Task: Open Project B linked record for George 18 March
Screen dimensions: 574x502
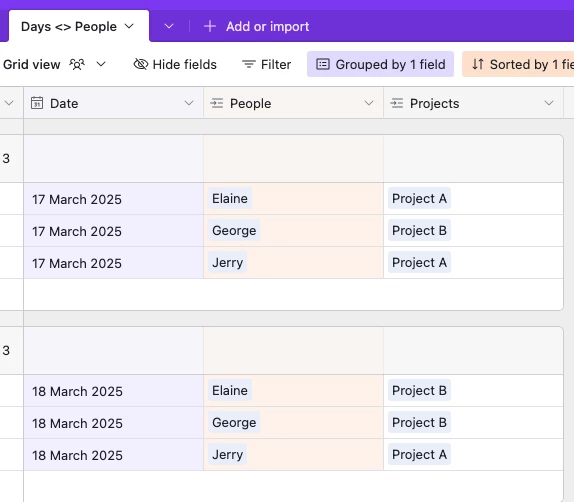Action: 419,423
